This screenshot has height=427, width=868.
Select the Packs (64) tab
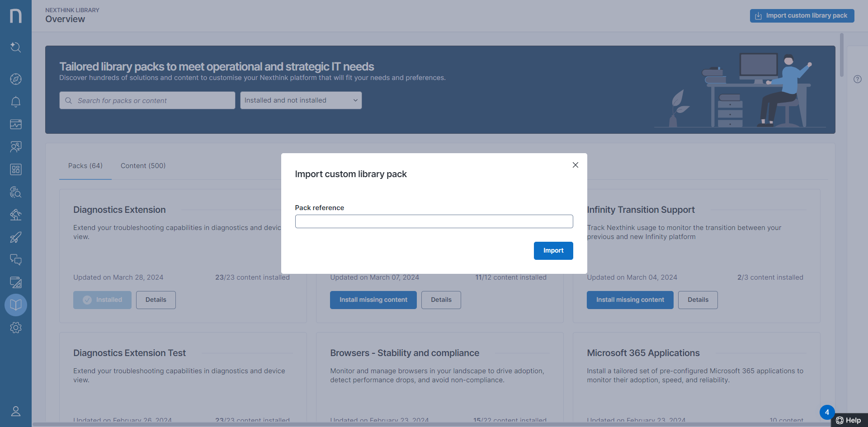[85, 166]
